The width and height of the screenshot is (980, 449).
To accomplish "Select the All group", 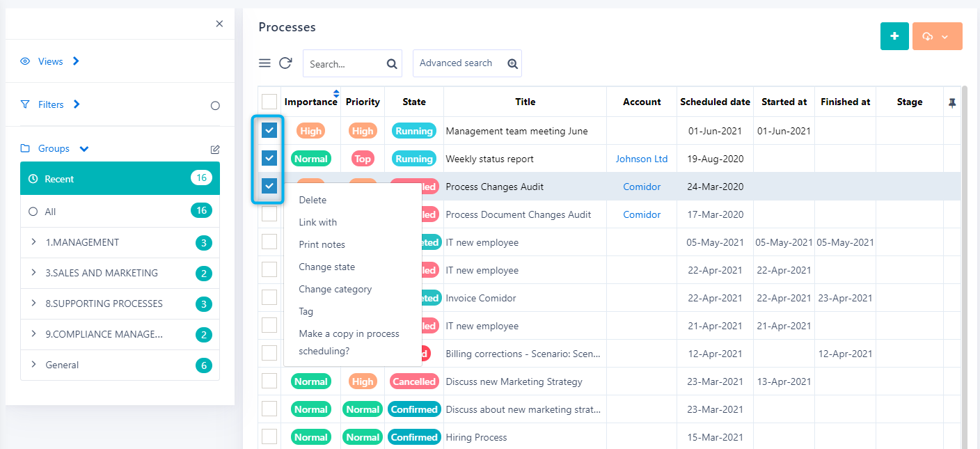I will [x=120, y=211].
